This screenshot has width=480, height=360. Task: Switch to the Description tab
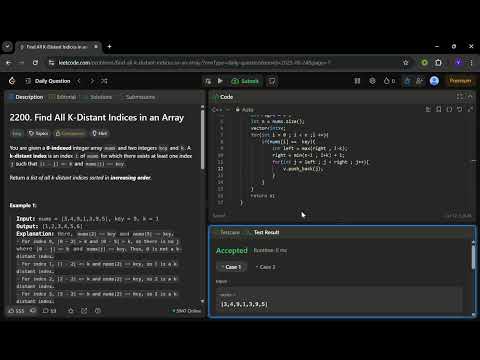click(x=26, y=97)
